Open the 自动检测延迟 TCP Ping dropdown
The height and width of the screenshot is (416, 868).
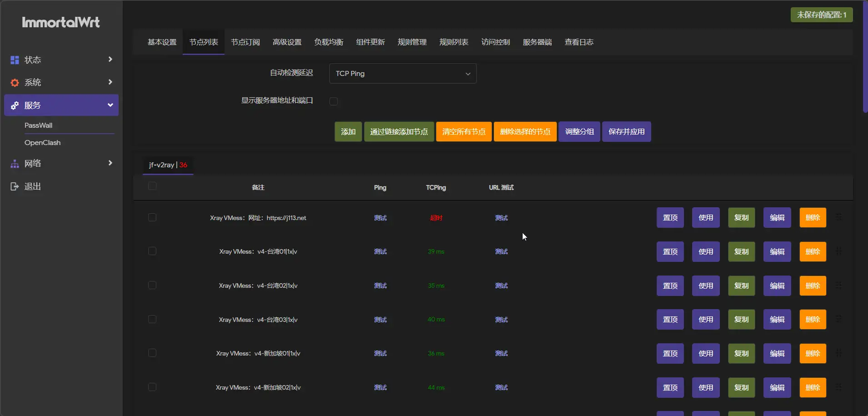coord(403,74)
